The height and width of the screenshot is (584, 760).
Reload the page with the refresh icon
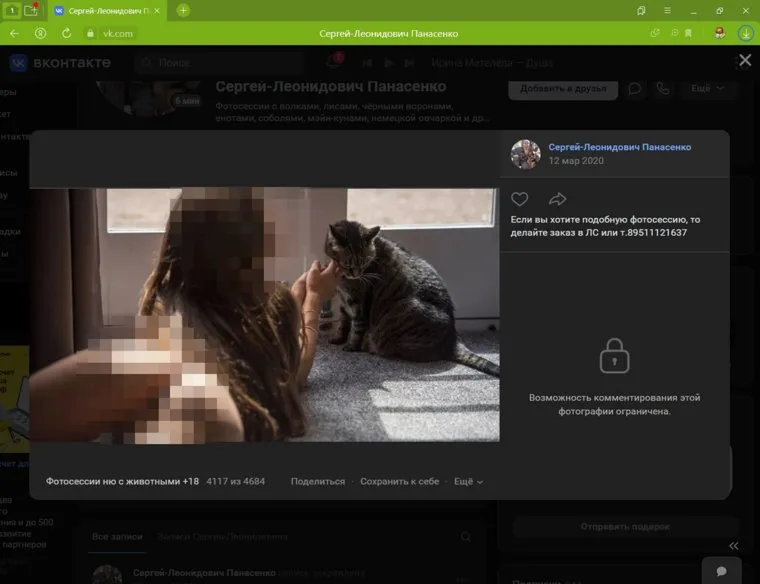[66, 33]
